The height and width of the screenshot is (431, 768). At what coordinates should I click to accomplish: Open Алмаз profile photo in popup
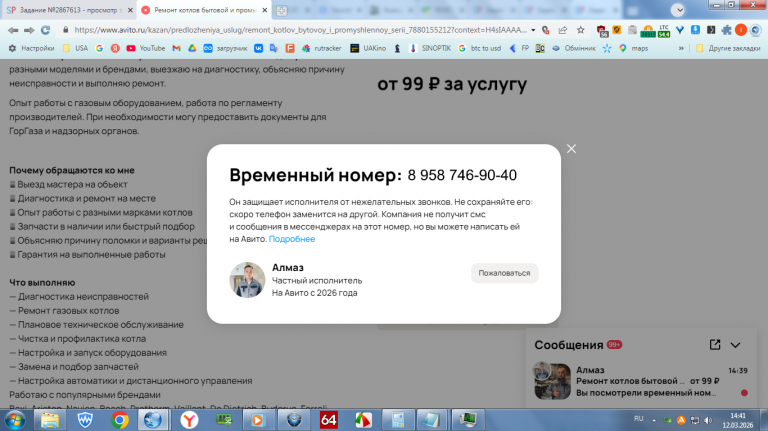(x=247, y=280)
